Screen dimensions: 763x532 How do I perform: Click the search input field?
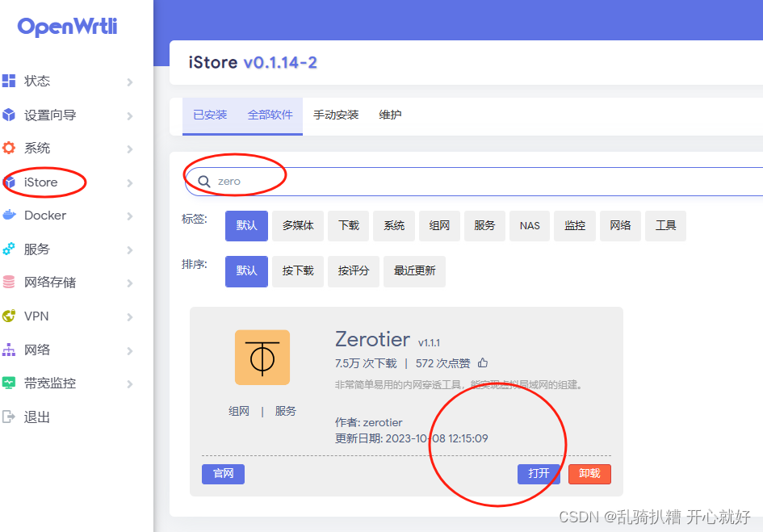coord(475,182)
